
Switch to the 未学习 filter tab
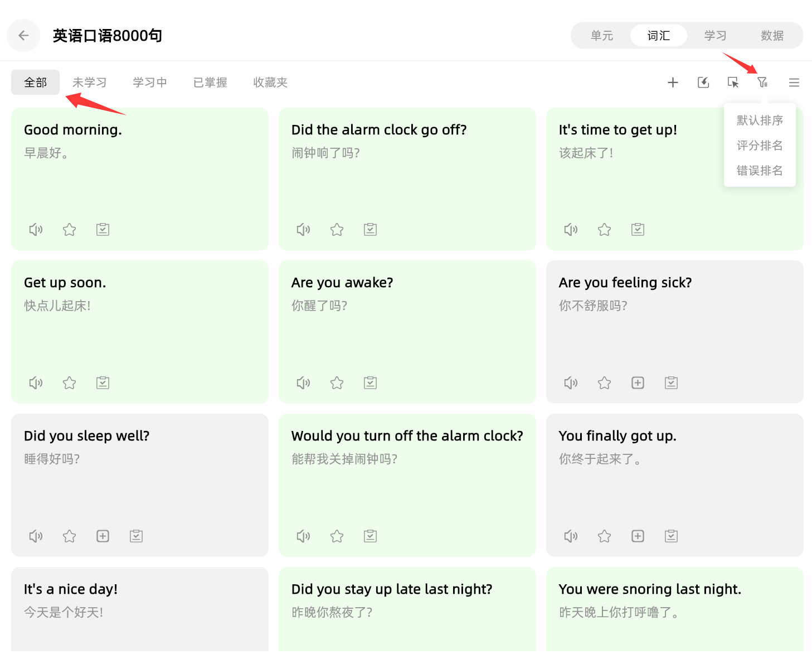tap(89, 83)
